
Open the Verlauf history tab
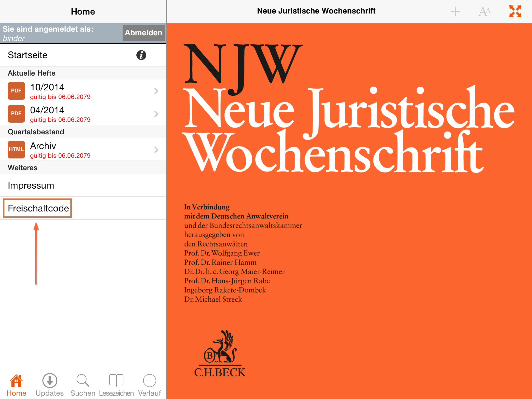click(149, 385)
